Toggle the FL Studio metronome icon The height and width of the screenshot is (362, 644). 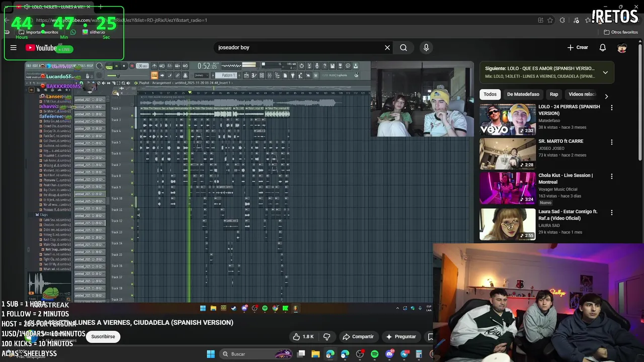(154, 65)
